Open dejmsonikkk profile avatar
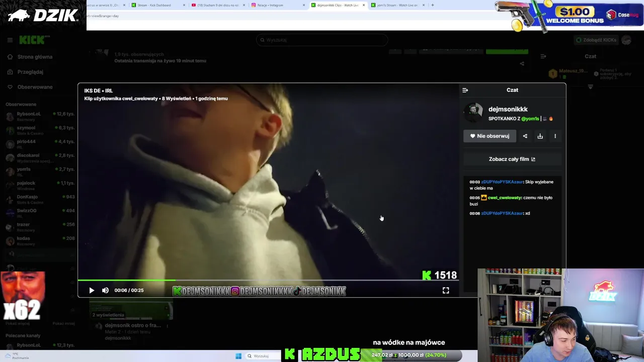The image size is (644, 362). click(473, 113)
